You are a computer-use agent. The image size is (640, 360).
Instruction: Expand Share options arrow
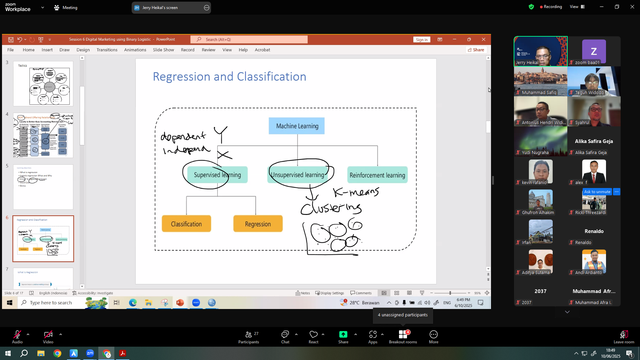[x=355, y=334]
